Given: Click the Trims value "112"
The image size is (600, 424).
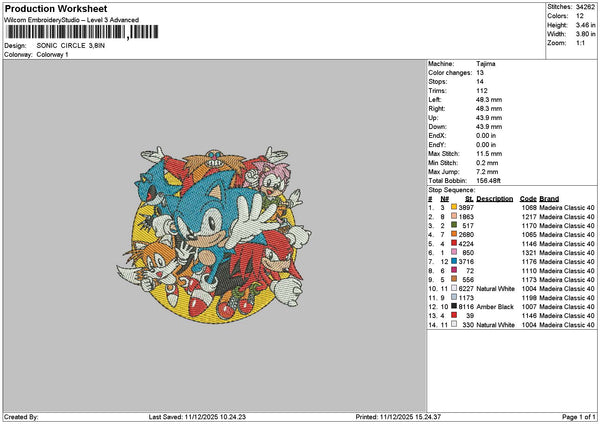Looking at the screenshot, I should pos(482,91).
